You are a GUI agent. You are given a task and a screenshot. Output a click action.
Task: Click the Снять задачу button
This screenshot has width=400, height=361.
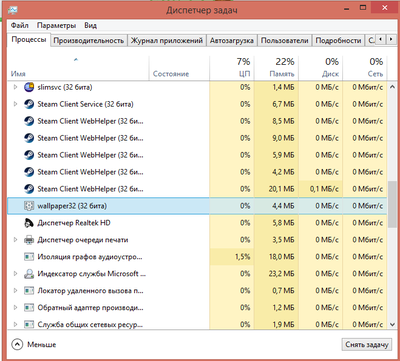pyautogui.click(x=367, y=345)
